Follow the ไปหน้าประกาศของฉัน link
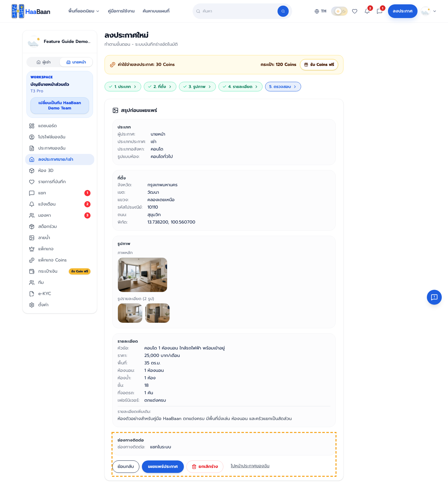The height and width of the screenshot is (485, 448). (x=250, y=466)
